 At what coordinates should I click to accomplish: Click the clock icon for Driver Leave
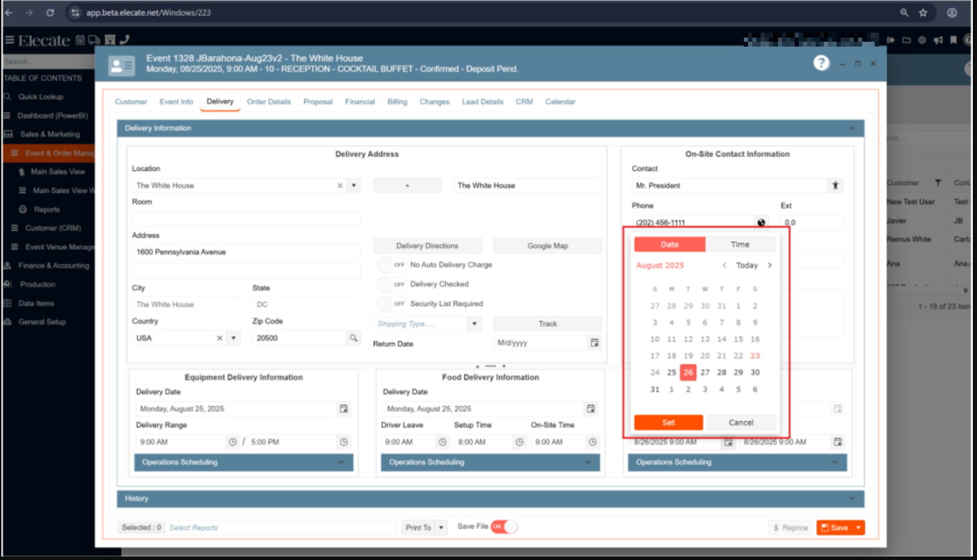coord(442,442)
